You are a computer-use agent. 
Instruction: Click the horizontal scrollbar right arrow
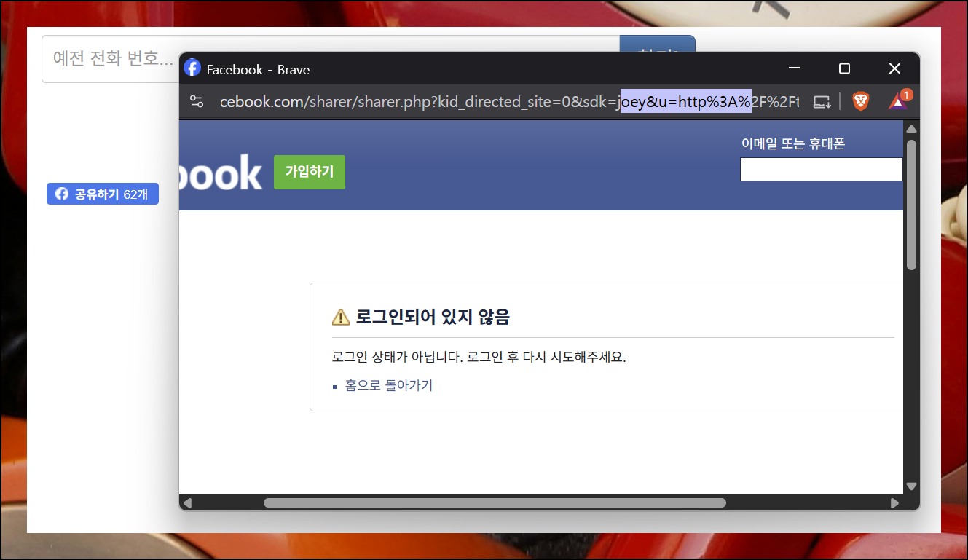click(895, 502)
